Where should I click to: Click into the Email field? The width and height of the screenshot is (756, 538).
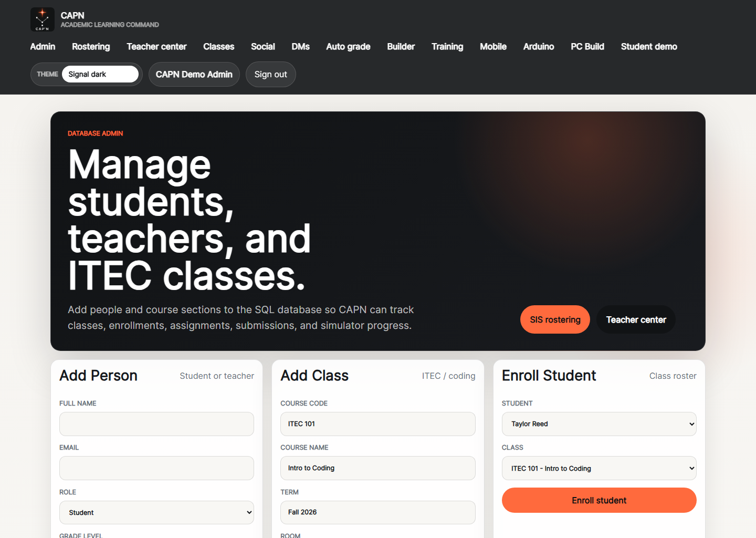click(x=156, y=468)
